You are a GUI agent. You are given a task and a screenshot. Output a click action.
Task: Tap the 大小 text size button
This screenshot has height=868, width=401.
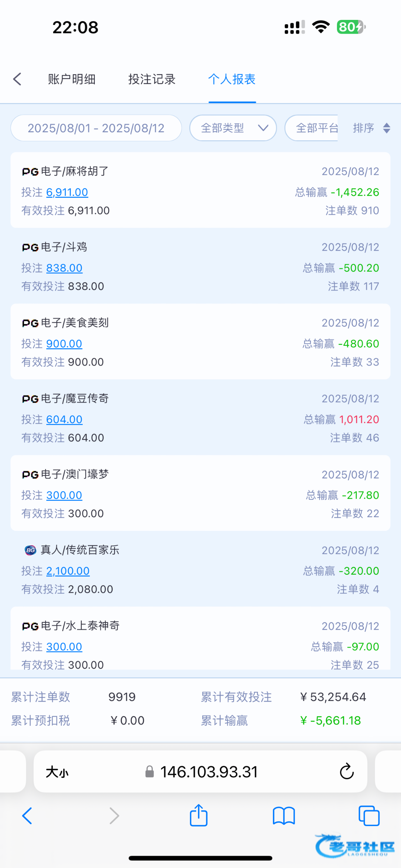(57, 772)
